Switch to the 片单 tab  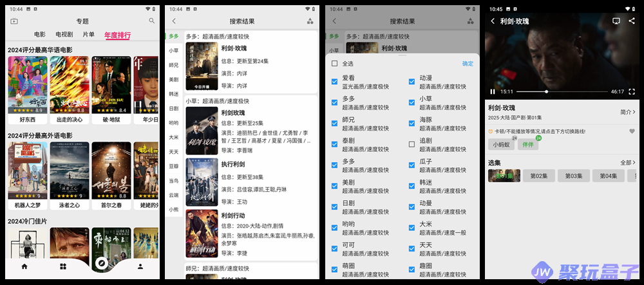click(89, 35)
